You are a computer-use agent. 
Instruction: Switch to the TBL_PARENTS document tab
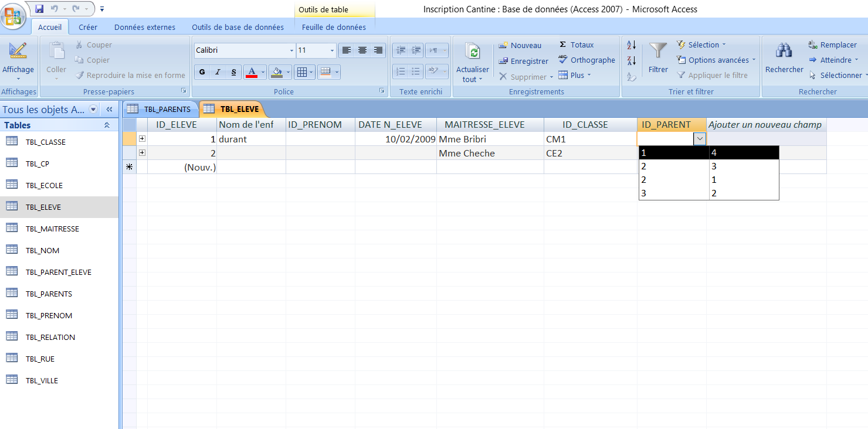click(x=161, y=109)
